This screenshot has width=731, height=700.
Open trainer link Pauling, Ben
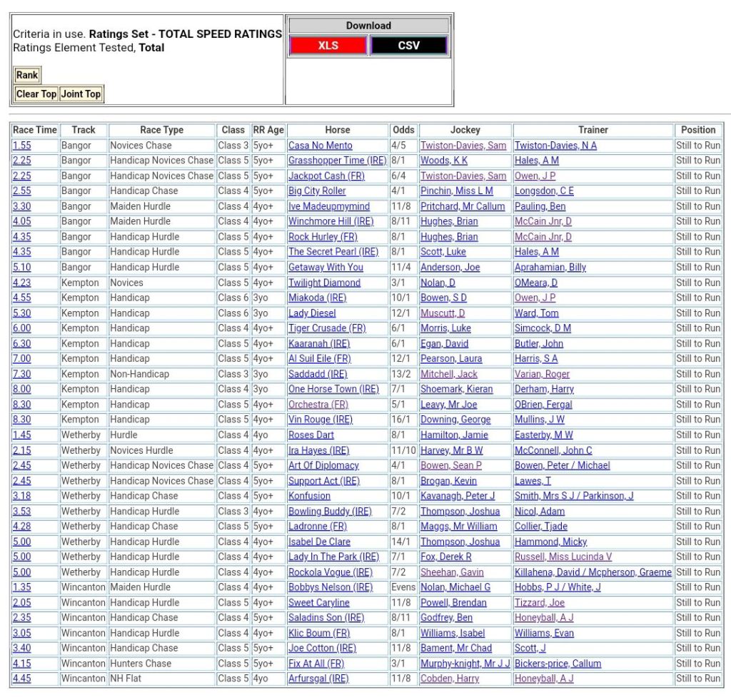[x=540, y=206]
